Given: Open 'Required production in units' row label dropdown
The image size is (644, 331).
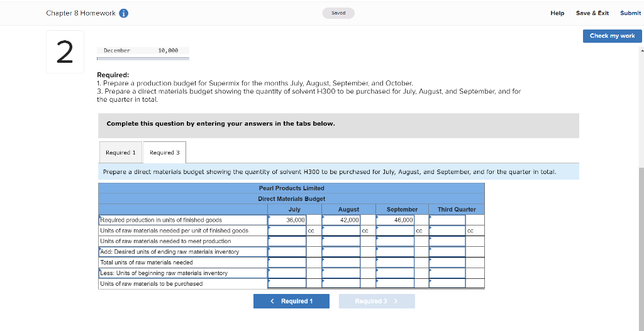Looking at the screenshot, I should pyautogui.click(x=183, y=220).
